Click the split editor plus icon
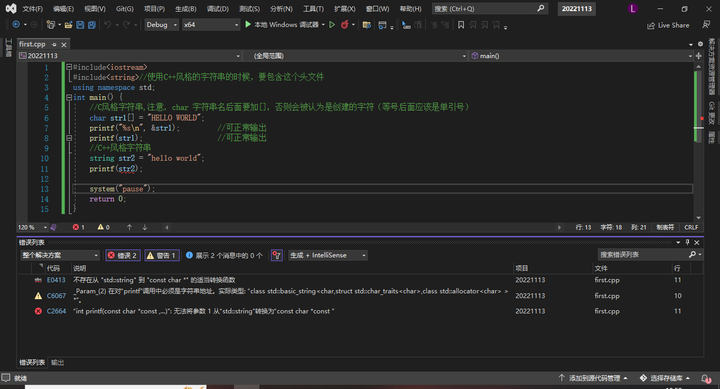Image resolution: width=720 pixels, height=389 pixels. (x=699, y=56)
